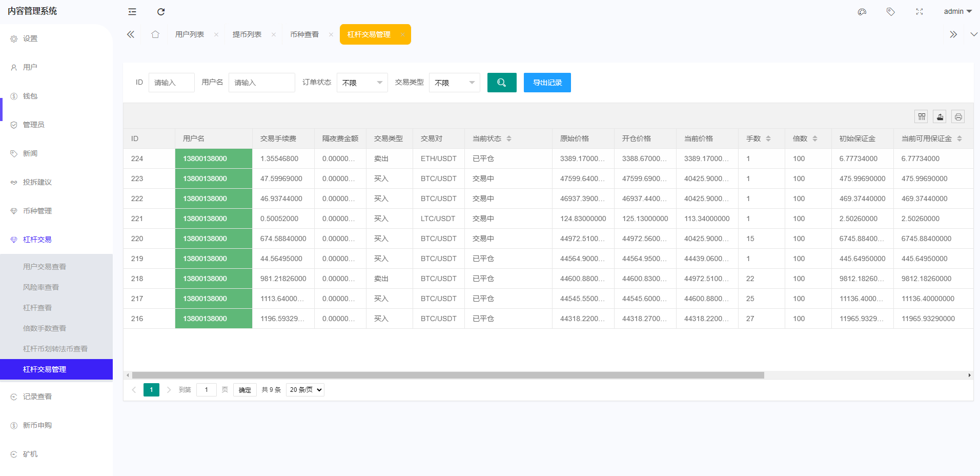980x476 pixels.
Task: Click the green search magnifier button
Action: [x=501, y=82]
